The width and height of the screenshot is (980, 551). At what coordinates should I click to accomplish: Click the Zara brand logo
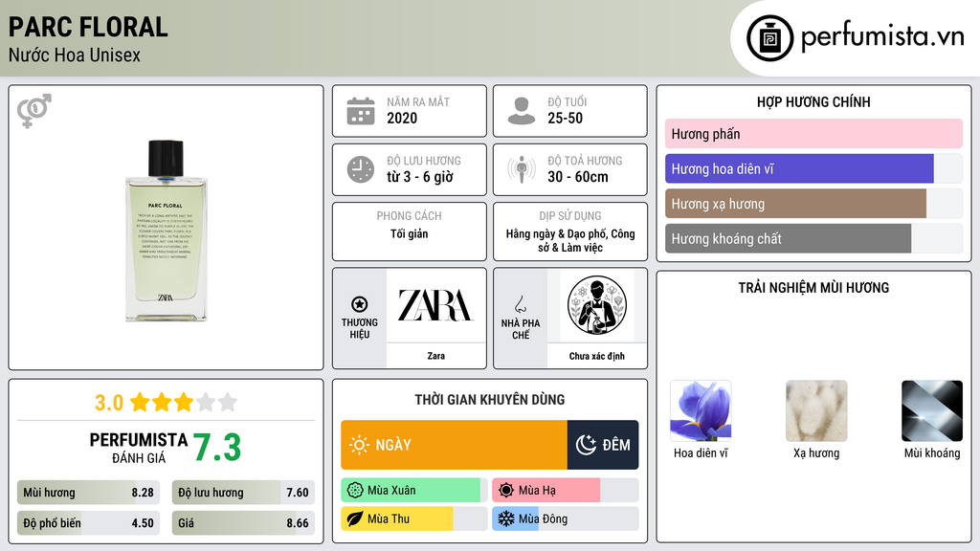tap(435, 305)
